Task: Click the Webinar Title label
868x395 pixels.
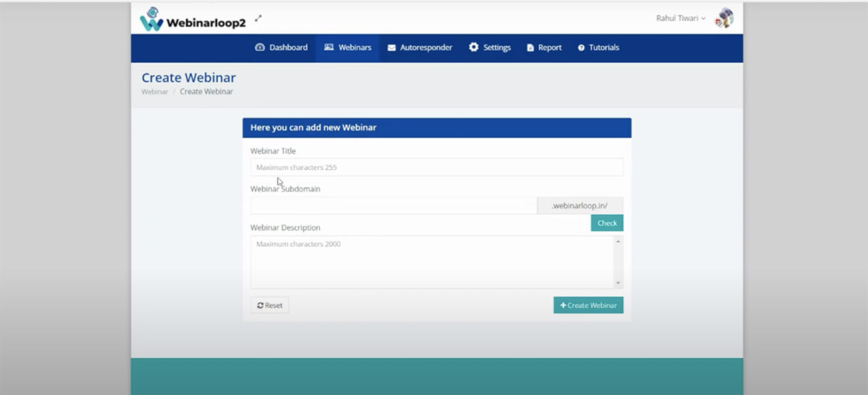Action: tap(273, 151)
